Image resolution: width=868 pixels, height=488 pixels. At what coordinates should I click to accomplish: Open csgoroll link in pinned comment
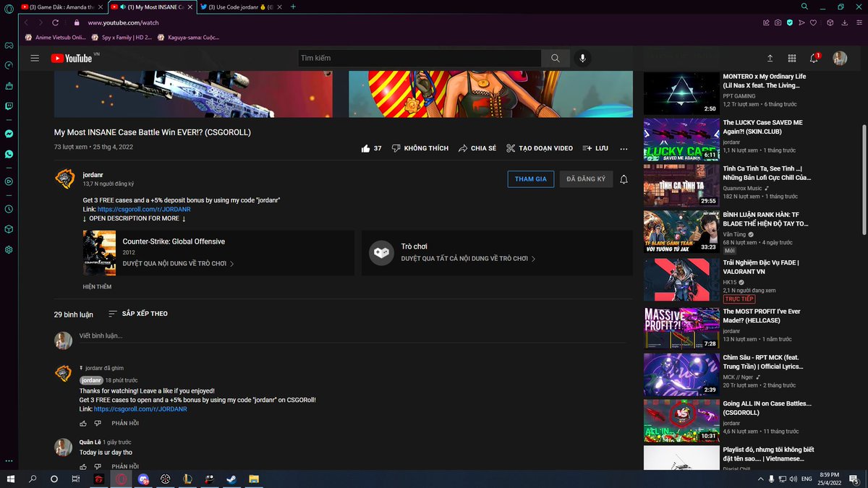[140, 409]
